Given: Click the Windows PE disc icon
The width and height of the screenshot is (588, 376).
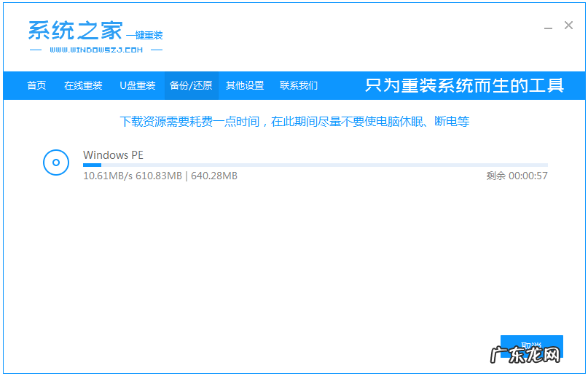Looking at the screenshot, I should pos(56,162).
